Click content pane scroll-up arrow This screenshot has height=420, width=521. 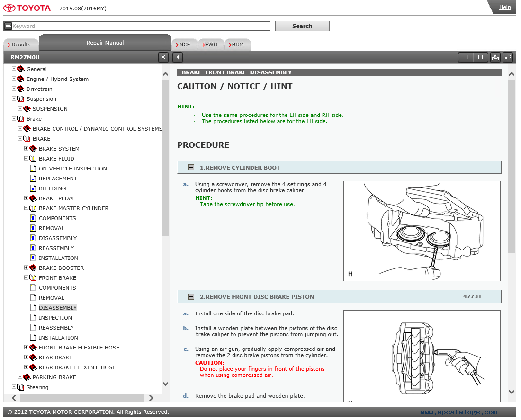point(512,74)
